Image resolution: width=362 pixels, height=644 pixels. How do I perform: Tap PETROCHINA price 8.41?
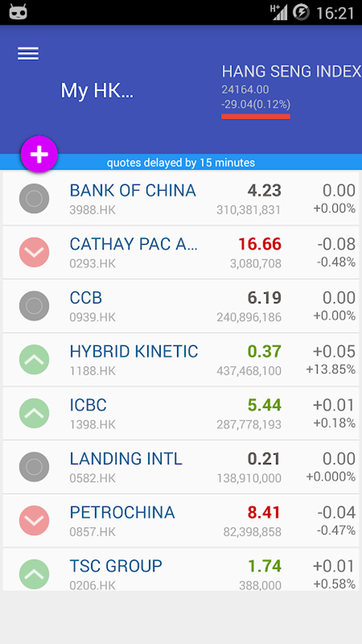(x=264, y=513)
